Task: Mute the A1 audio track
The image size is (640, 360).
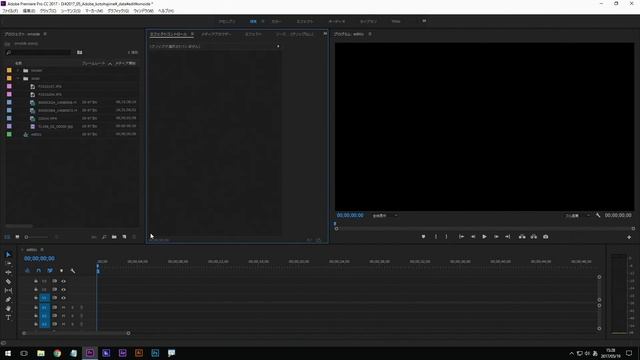Action: point(63,307)
